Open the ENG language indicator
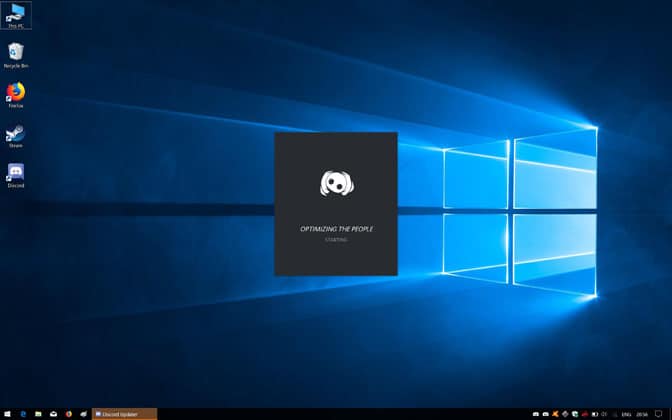The image size is (672, 420). [626, 414]
